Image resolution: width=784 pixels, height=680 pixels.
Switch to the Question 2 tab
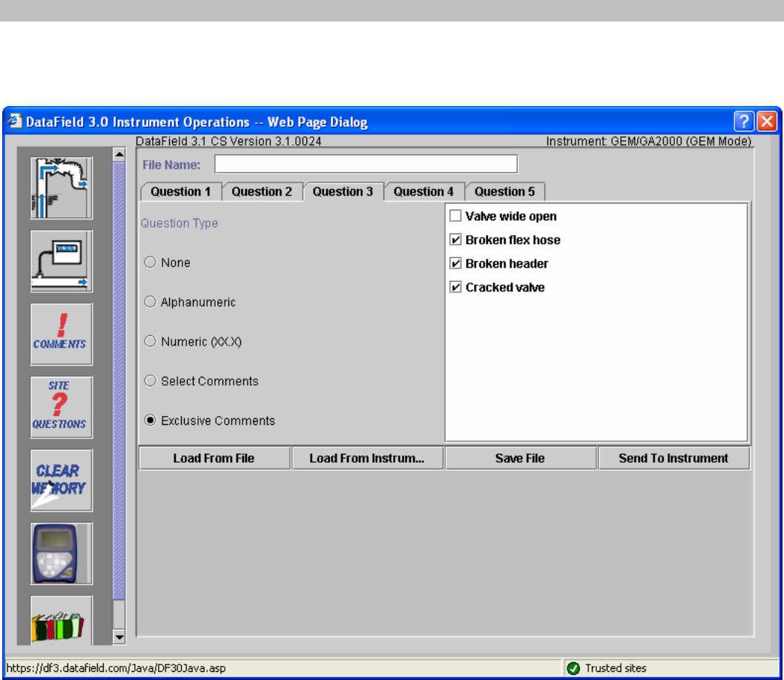pos(262,191)
